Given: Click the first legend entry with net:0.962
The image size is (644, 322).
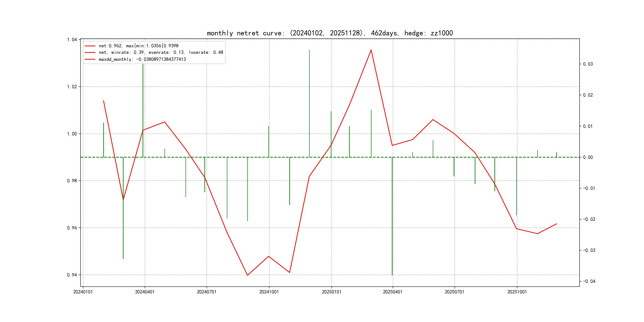Looking at the screenshot, I should point(138,46).
